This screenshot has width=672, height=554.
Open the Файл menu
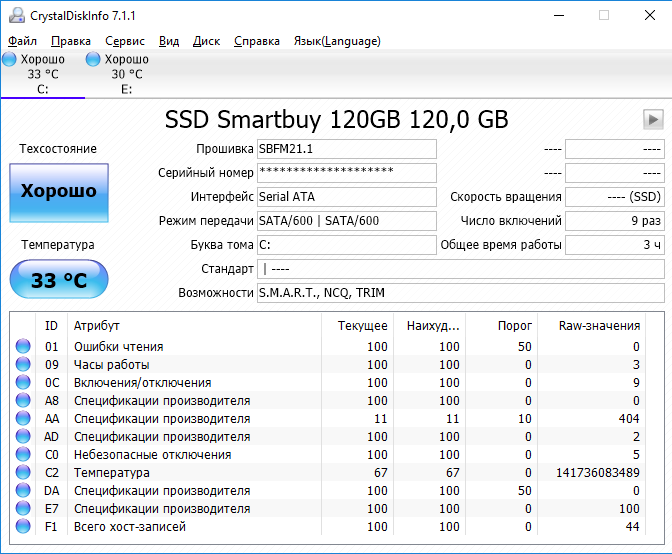coord(23,41)
